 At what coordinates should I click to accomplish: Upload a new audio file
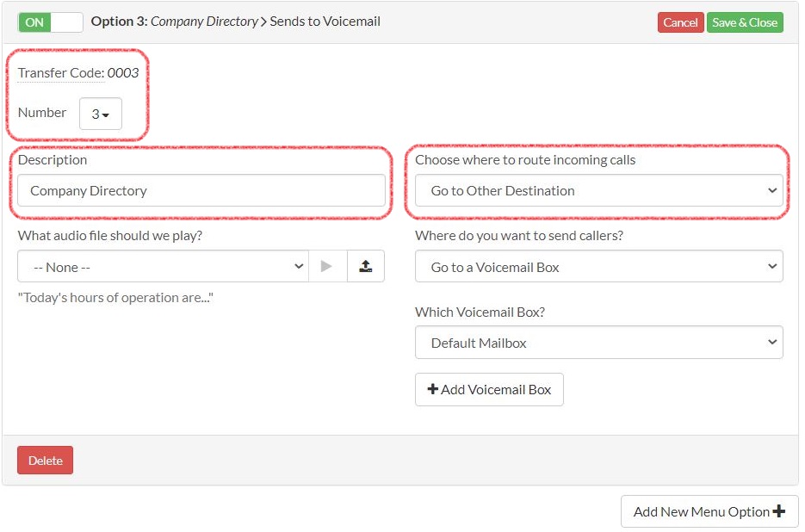coord(366,266)
